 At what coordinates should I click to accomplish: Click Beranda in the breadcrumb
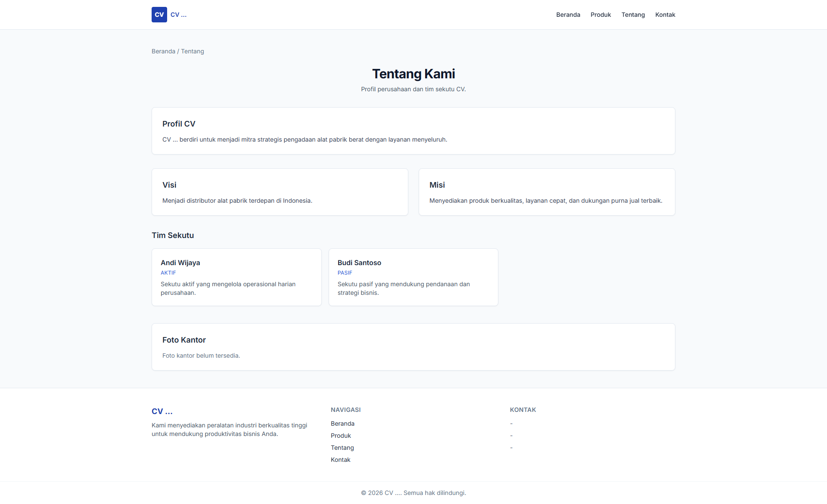163,51
